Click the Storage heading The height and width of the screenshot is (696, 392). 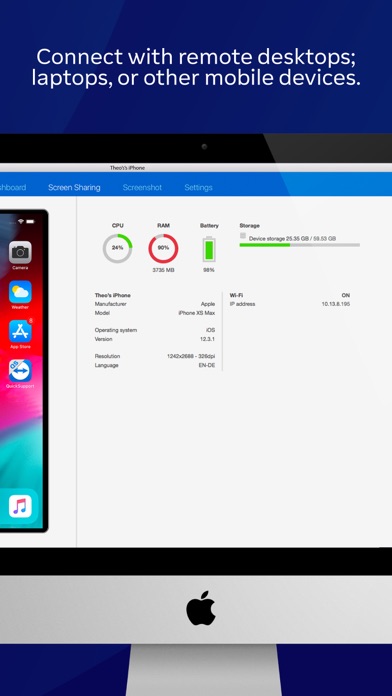point(249,225)
